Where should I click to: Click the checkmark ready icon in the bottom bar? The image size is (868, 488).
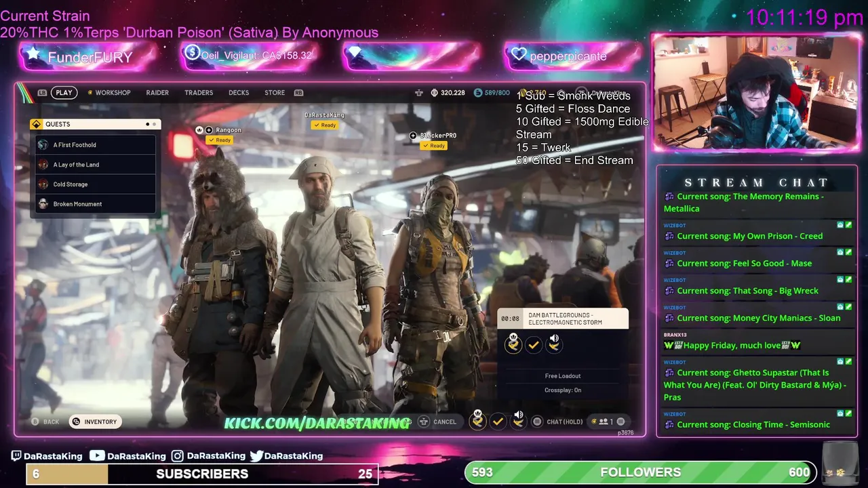click(x=498, y=422)
